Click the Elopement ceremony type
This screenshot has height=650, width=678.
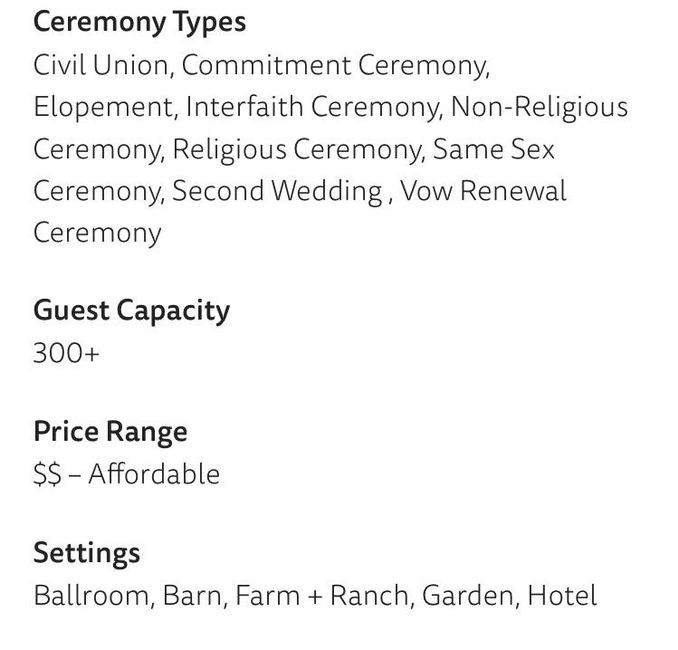click(x=103, y=107)
